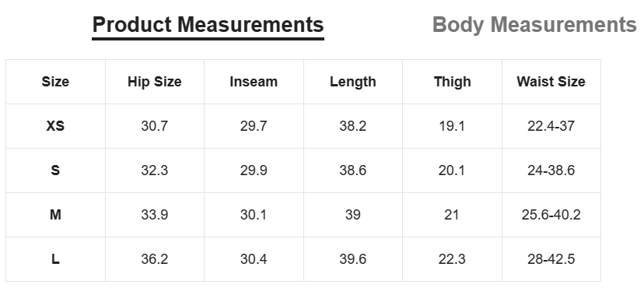Click the M length value 39
Screen dimensions: 644x288
tap(353, 215)
